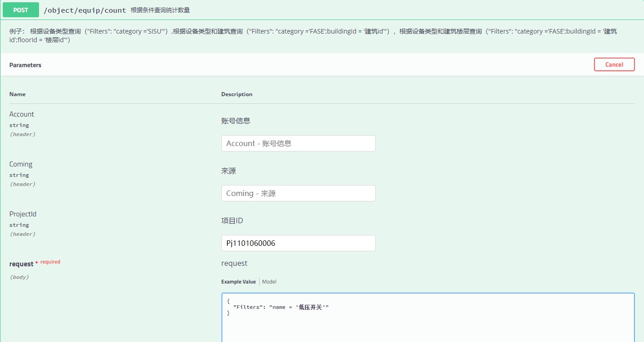Viewport: 644px width, 342px height.
Task: Click the green POST method badge
Action: click(21, 10)
